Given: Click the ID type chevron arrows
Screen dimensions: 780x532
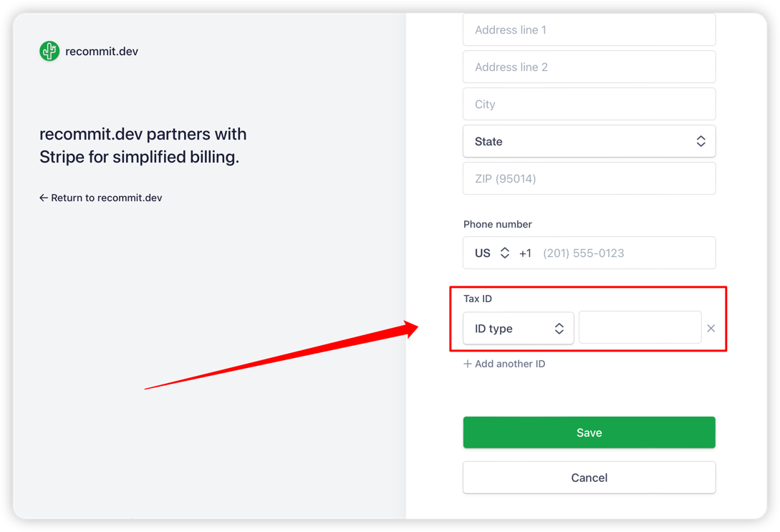Looking at the screenshot, I should pos(559,329).
